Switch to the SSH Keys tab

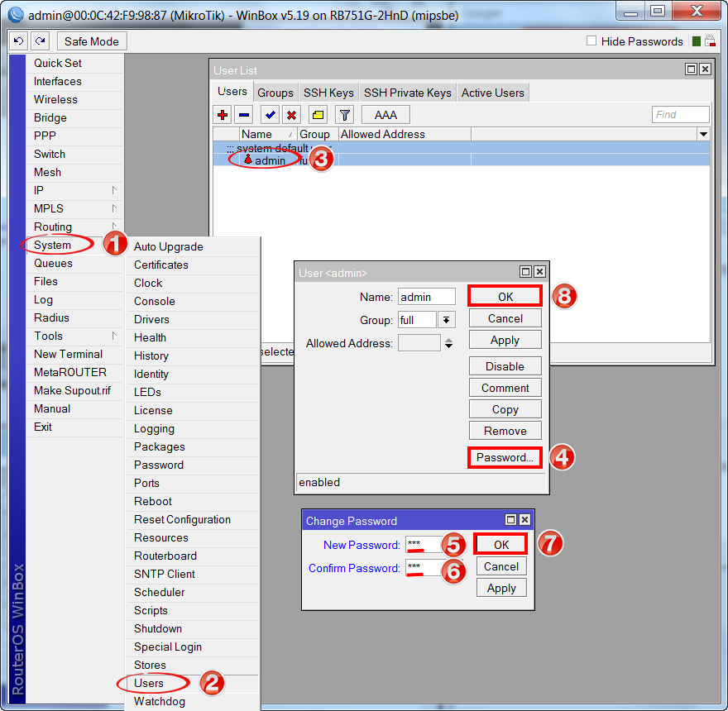(x=328, y=93)
